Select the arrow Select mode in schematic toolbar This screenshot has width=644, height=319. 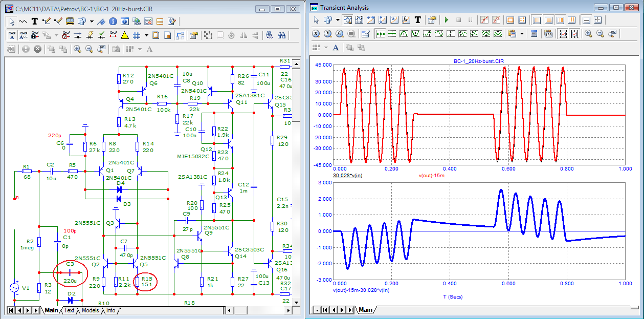coord(12,22)
